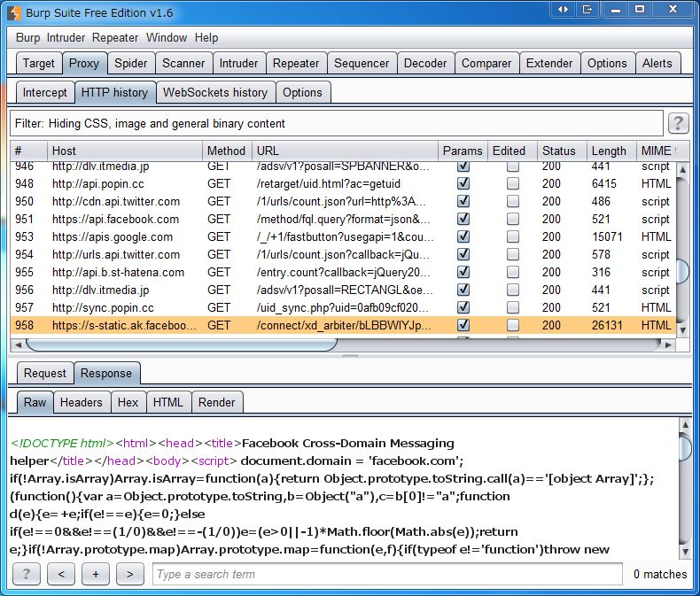Open the Repeater menu in menu bar
The width and height of the screenshot is (700, 596).
tap(115, 37)
